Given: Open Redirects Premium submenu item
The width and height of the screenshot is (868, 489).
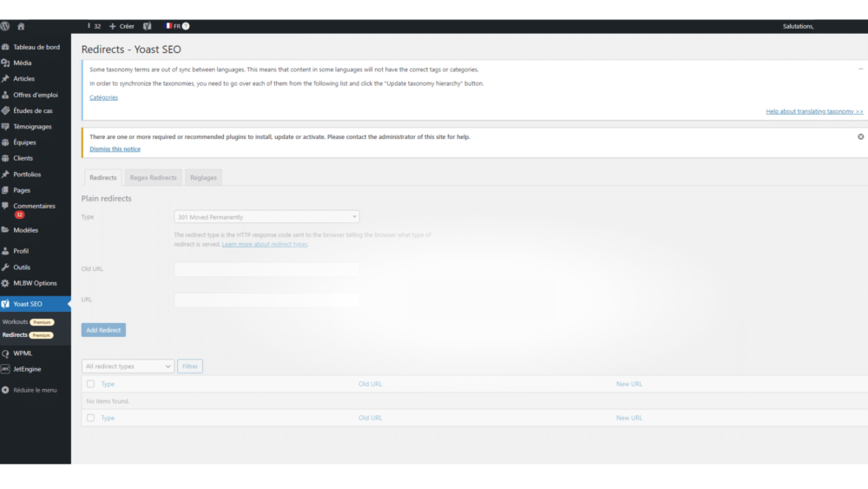Looking at the screenshot, I should [28, 335].
